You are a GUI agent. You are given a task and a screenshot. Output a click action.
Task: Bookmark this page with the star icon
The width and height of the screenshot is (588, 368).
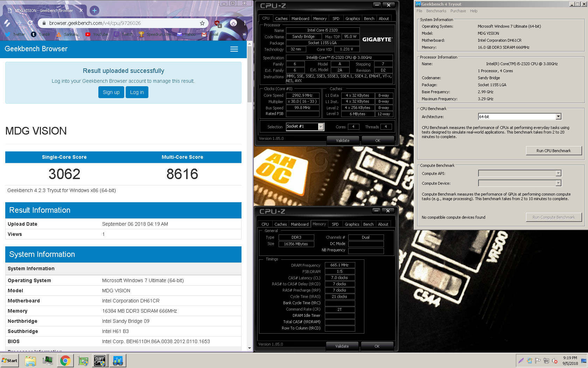tap(202, 23)
